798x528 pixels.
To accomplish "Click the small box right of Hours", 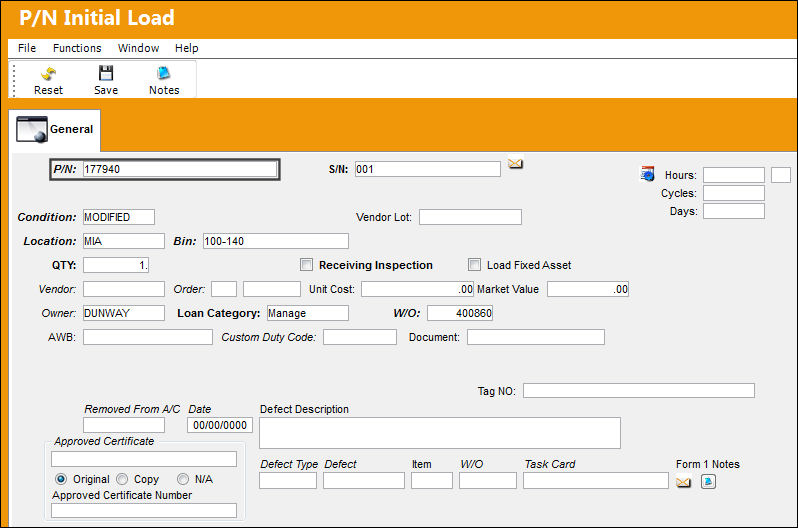I will [x=781, y=175].
